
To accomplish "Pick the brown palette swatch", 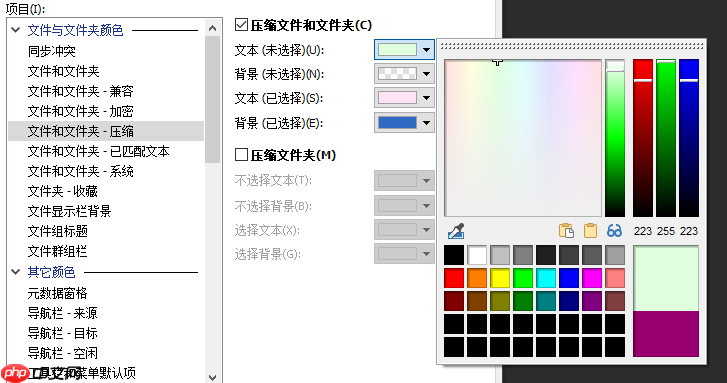I will 477,301.
